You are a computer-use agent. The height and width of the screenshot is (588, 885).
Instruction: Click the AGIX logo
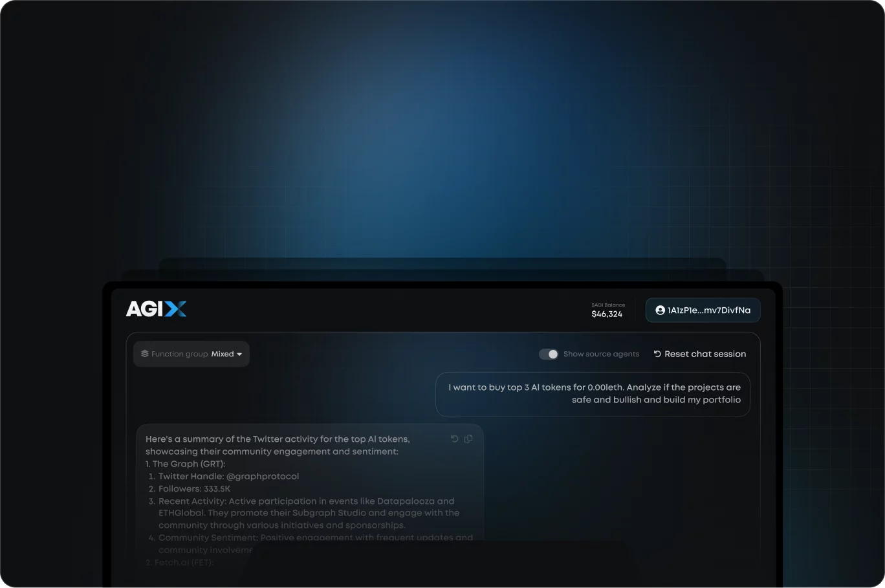click(x=156, y=309)
